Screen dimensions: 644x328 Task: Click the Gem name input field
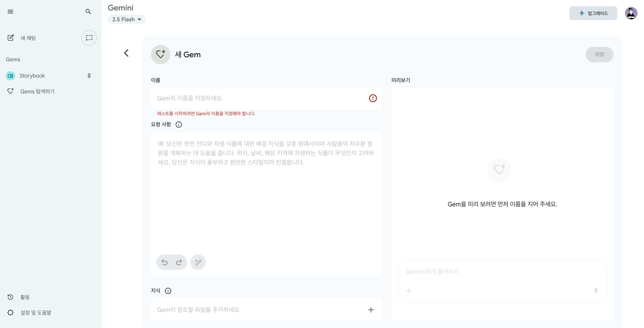[250, 98]
